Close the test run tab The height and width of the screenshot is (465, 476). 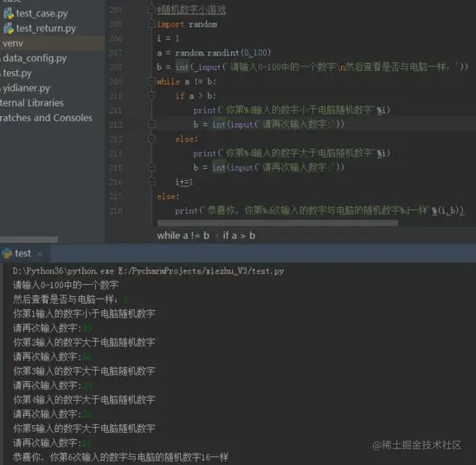(40, 254)
